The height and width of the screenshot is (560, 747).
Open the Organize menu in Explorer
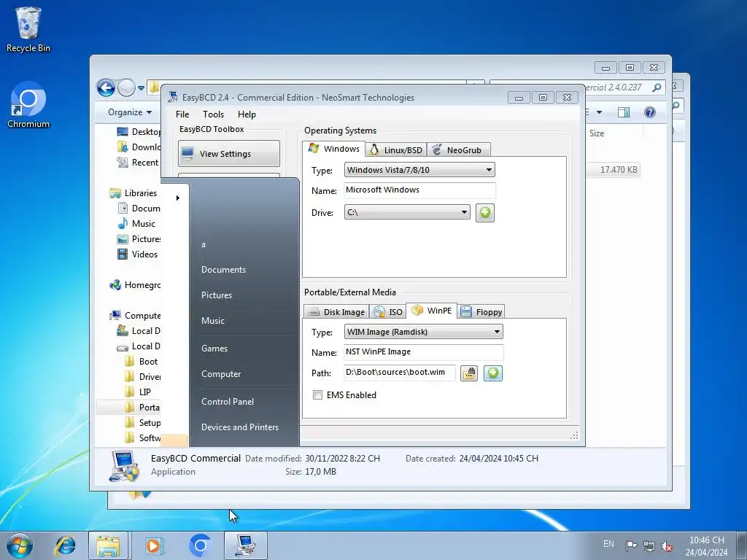tap(130, 112)
